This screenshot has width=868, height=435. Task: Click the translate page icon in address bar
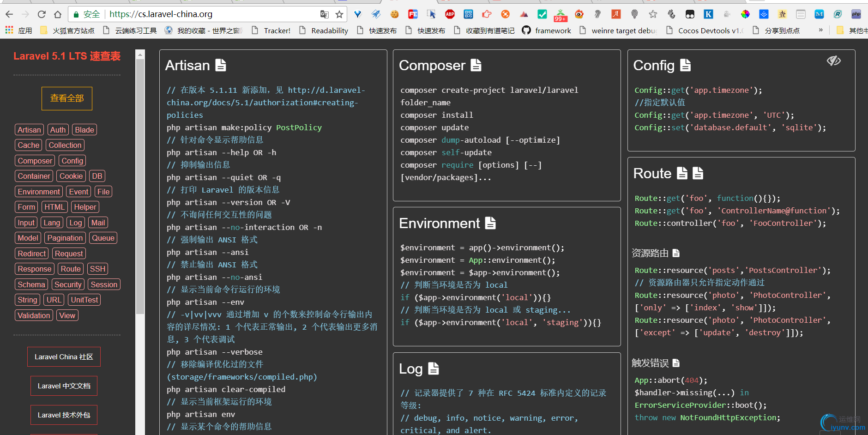point(325,14)
